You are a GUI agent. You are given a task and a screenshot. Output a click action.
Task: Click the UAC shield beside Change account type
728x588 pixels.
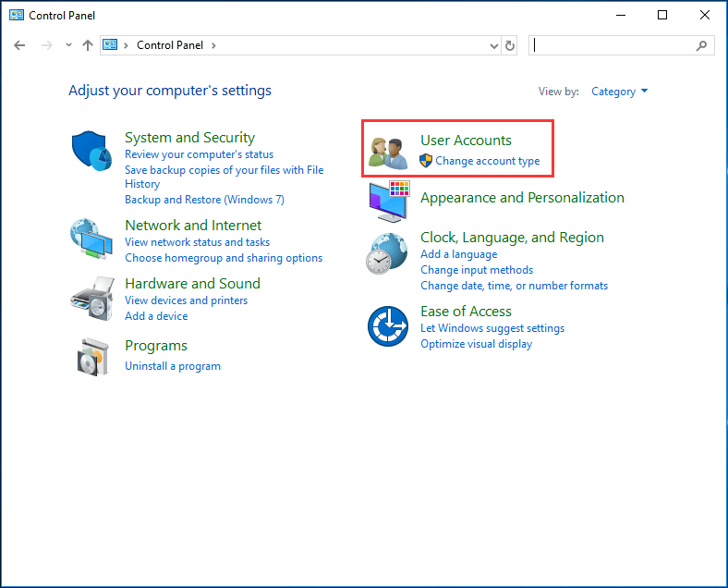pos(426,161)
